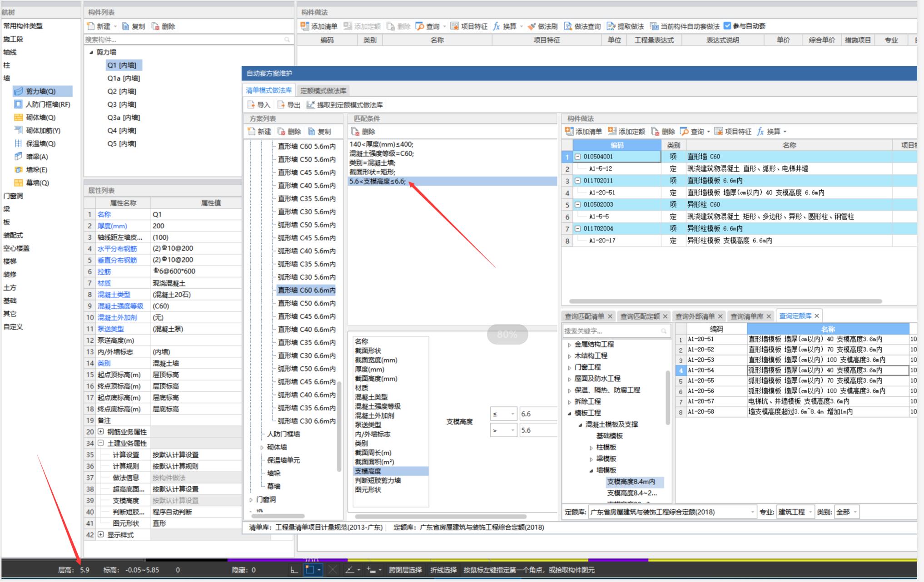Click 添加定额 in dialog 构件做法 toolbar

[x=626, y=132]
